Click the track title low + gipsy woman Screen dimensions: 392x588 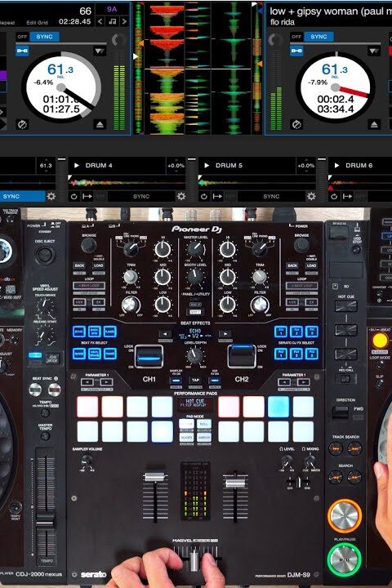coord(330,11)
